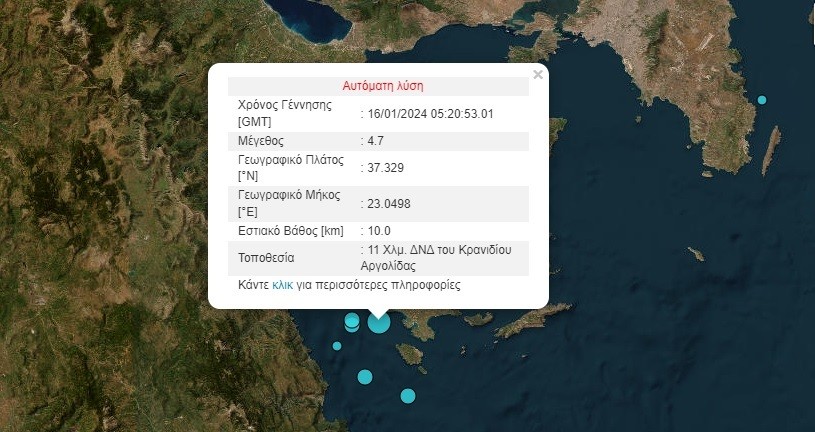Viewport: 815px width, 432px height.
Task: Click the focal depth value 10.0
Action: pyautogui.click(x=376, y=231)
